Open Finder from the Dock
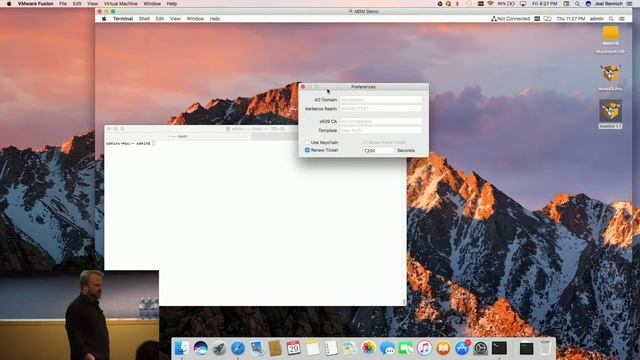Screen dimensions: 640x360 (x=181, y=348)
